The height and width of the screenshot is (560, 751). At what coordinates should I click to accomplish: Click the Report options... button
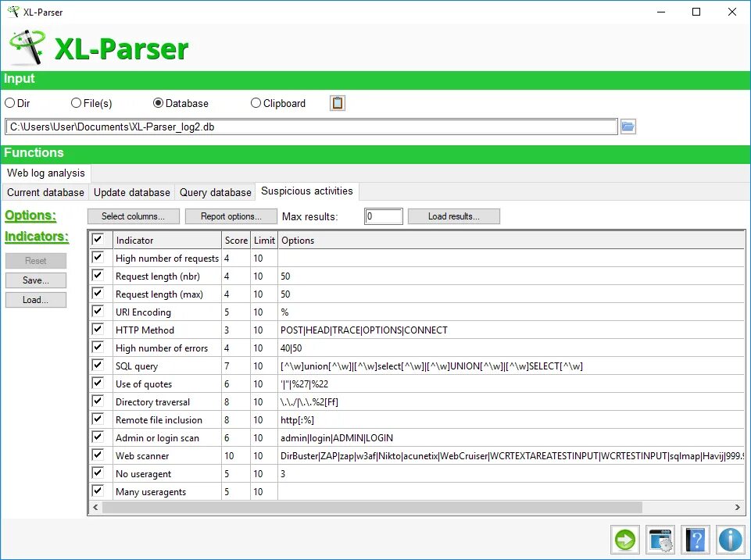[x=231, y=216]
